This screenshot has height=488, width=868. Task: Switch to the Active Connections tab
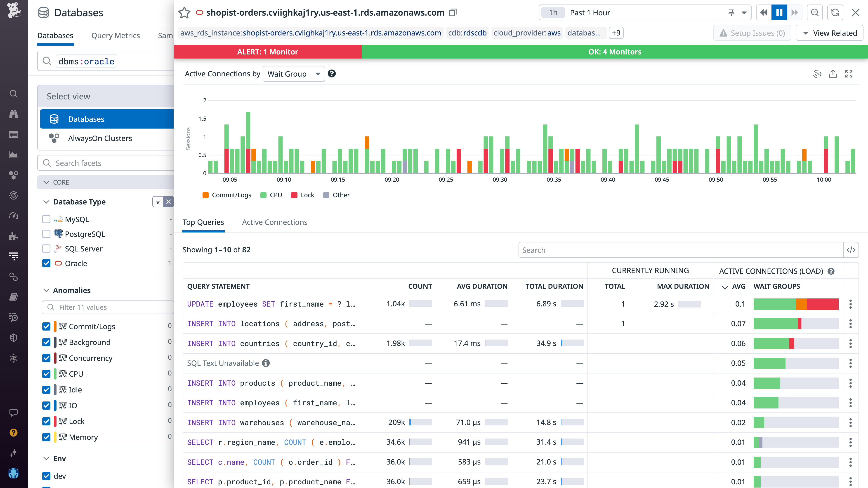(274, 222)
